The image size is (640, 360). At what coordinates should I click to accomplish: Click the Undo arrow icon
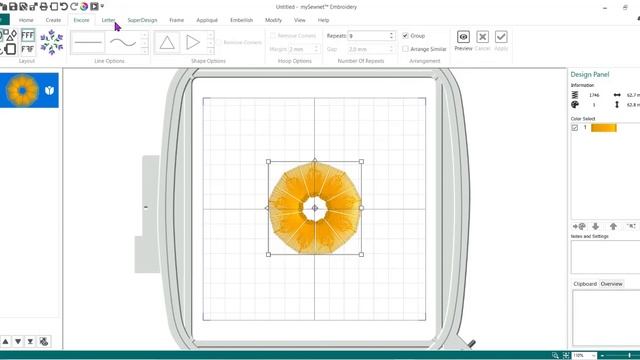[64, 7]
